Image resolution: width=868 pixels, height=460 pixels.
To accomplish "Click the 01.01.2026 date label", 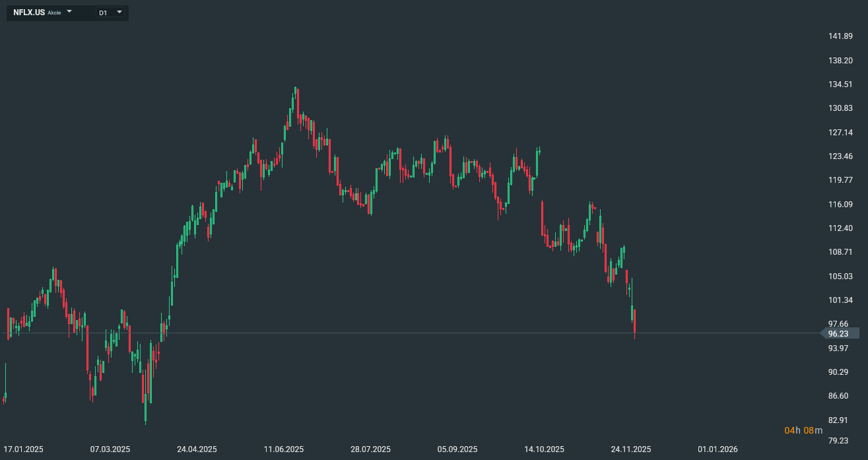I will coord(718,449).
